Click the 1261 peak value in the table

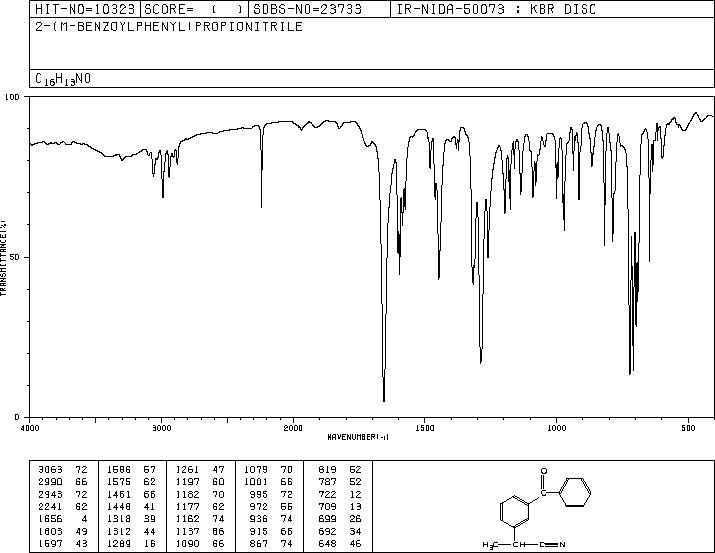pos(187,470)
